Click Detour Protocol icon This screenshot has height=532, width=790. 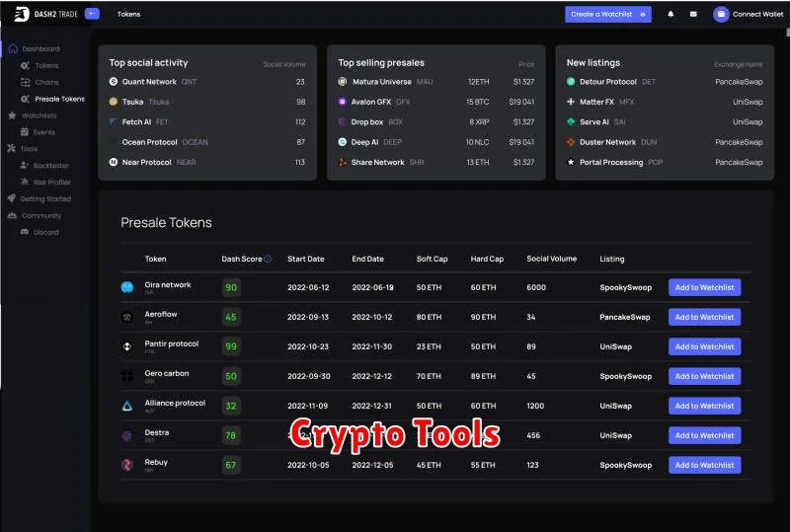[571, 82]
